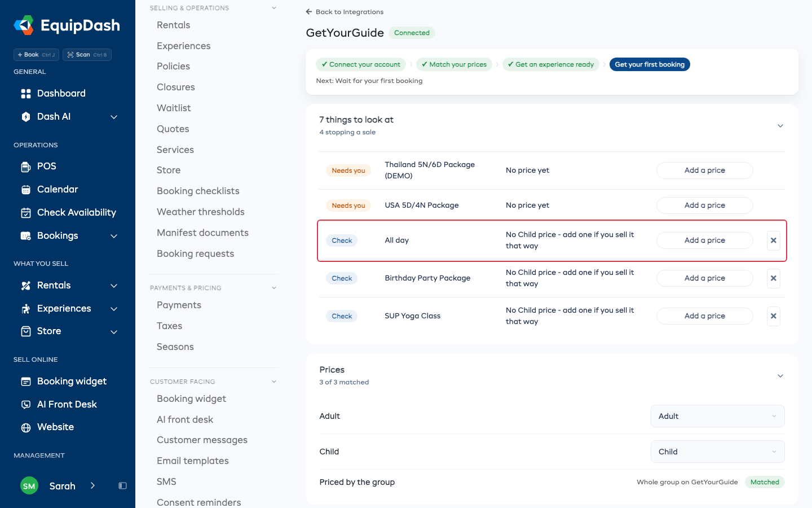Dismiss the SUP Yoga Class item
This screenshot has height=508, width=812.
pos(774,316)
